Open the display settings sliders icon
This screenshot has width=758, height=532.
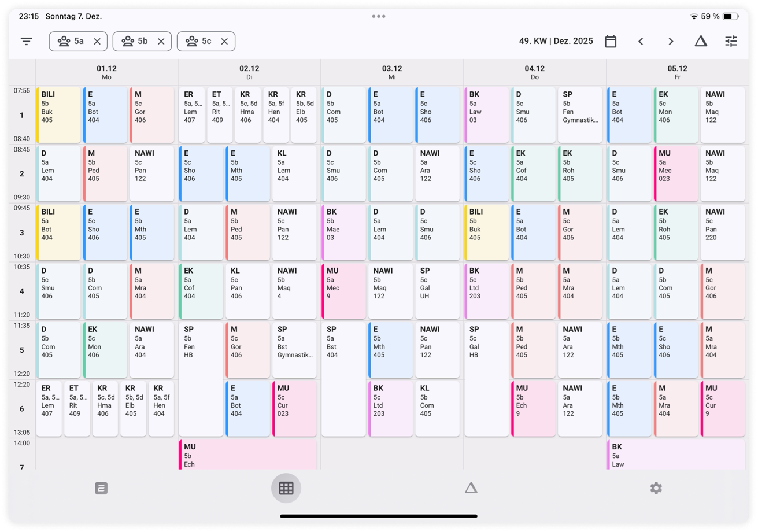tap(731, 42)
